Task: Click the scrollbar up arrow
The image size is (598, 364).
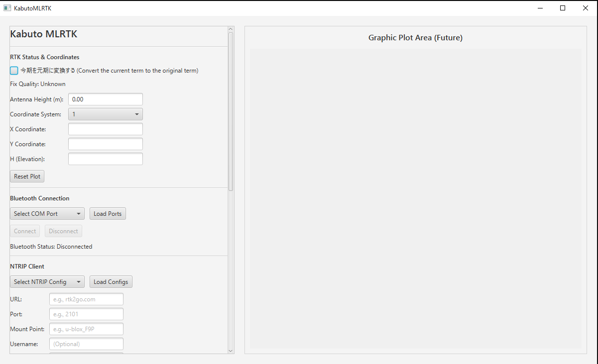Action: 231,29
